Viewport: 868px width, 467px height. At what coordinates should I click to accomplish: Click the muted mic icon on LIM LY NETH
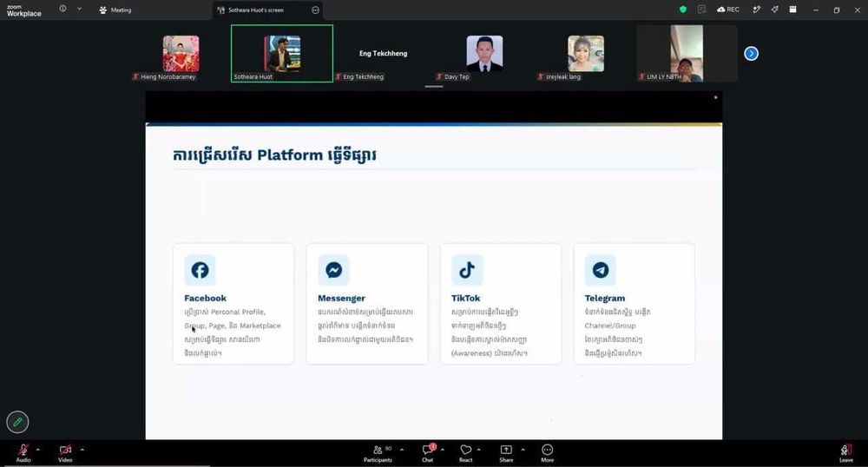point(641,77)
